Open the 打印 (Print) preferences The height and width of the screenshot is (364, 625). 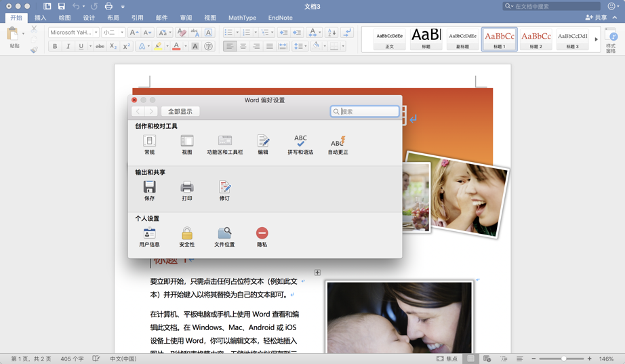click(187, 190)
